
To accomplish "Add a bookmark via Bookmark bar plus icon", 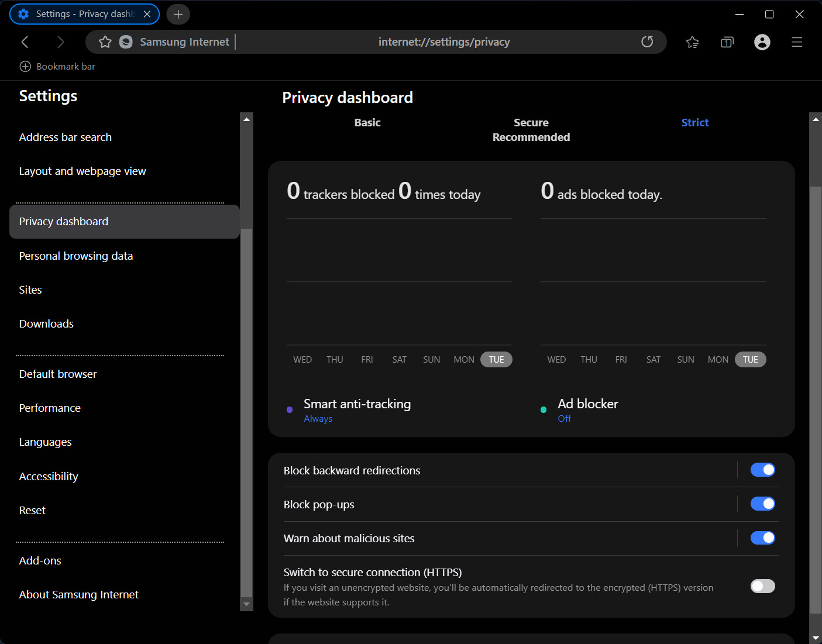I will (x=25, y=67).
